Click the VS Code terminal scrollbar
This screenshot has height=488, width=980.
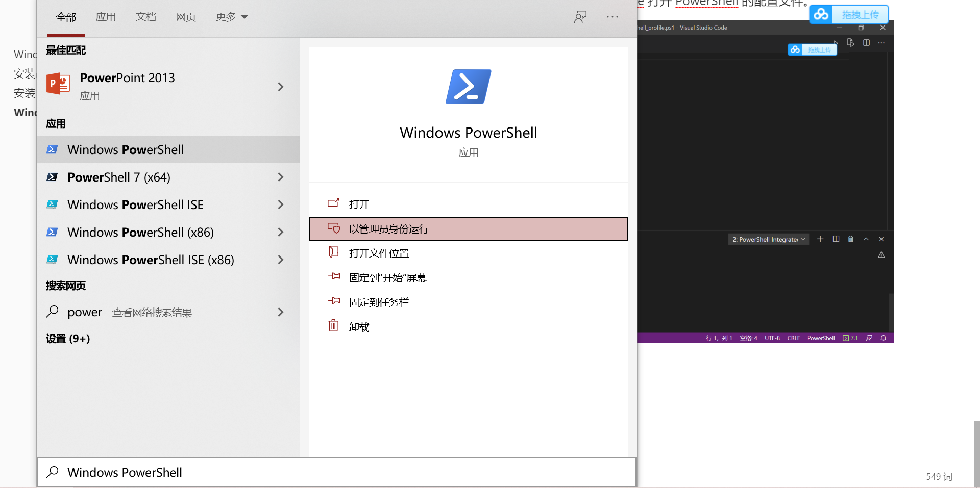[891, 313]
